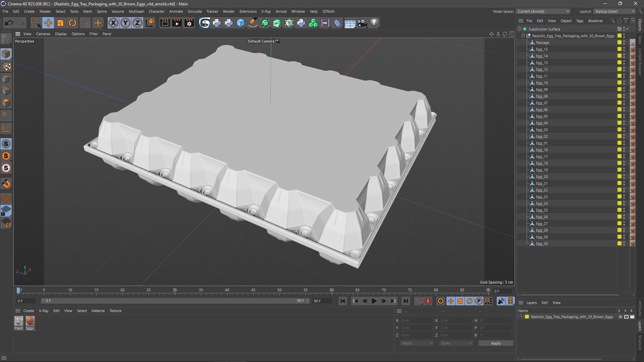This screenshot has width=644, height=362.
Task: Click the Default Camera label
Action: [261, 41]
